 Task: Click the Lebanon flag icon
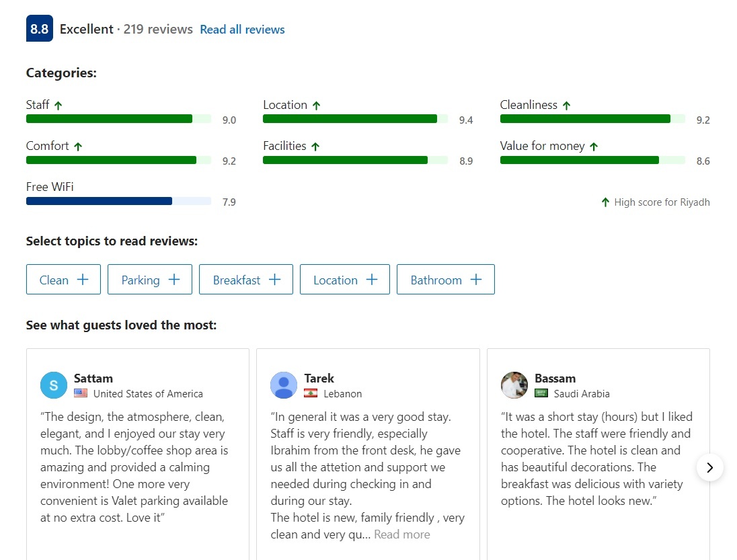click(x=311, y=393)
